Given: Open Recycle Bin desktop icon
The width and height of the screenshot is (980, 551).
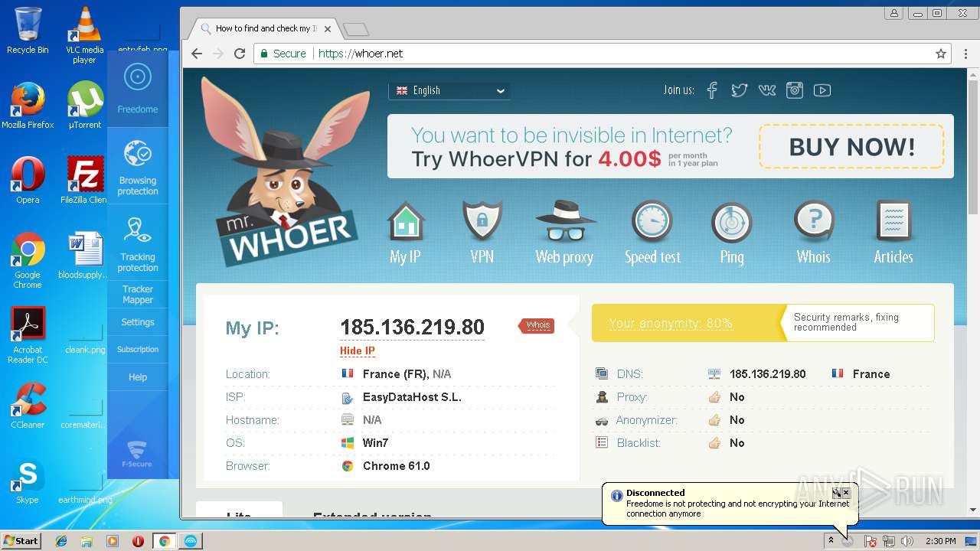Looking at the screenshot, I should coord(28,31).
